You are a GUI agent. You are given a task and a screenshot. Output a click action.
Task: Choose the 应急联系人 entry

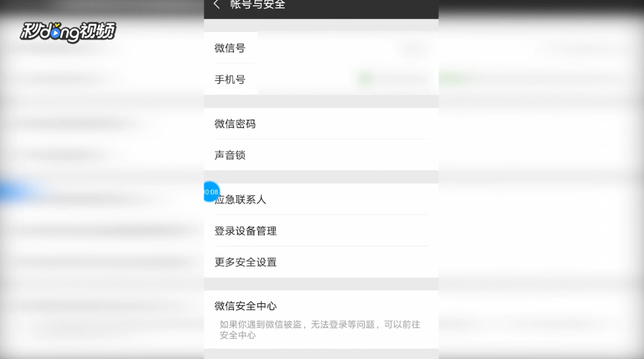coord(321,199)
